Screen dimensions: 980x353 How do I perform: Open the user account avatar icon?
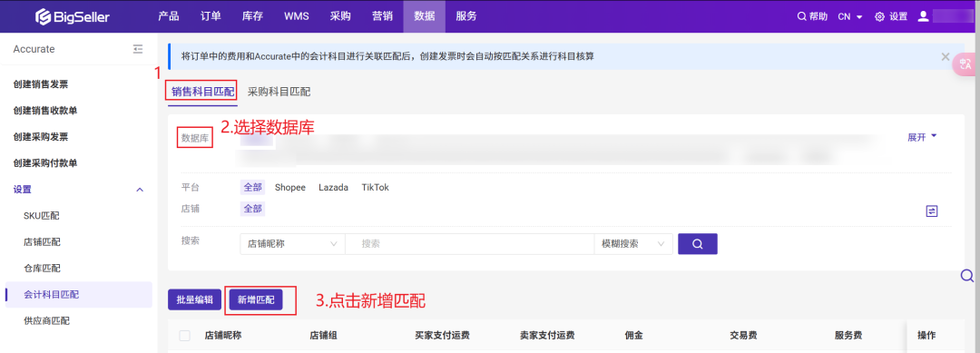pos(923,16)
